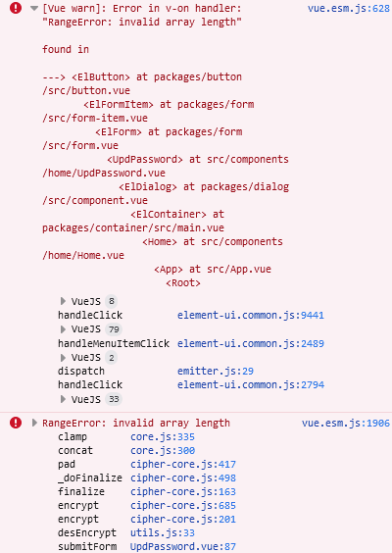This screenshot has height=553, width=392.
Task: Open the vue.esm.js:1906 source link
Action: coord(346,423)
